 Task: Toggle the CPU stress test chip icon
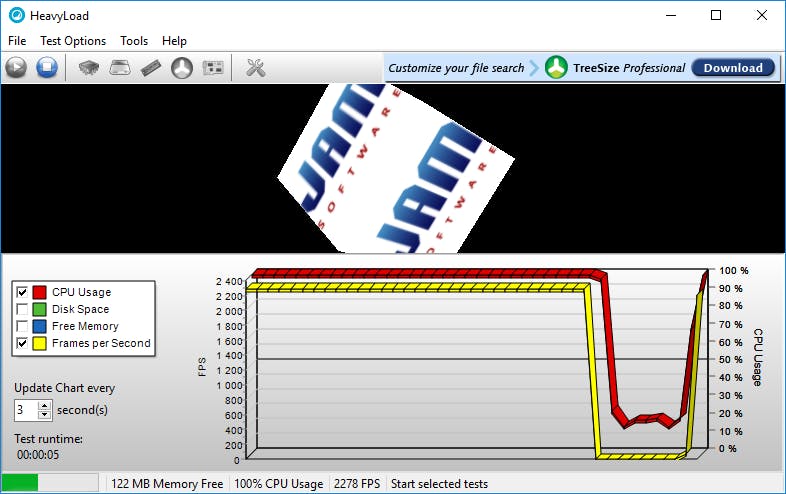[x=89, y=67]
